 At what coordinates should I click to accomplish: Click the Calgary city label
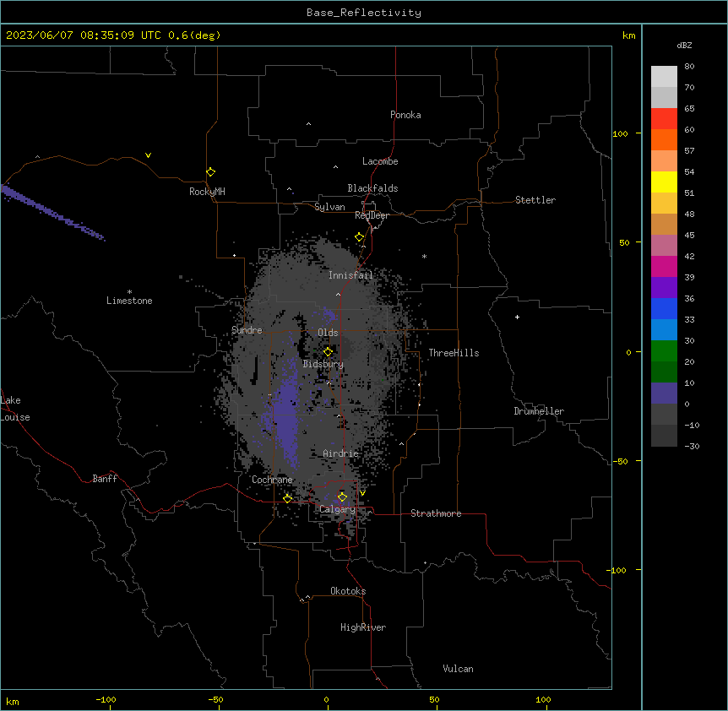(x=337, y=509)
